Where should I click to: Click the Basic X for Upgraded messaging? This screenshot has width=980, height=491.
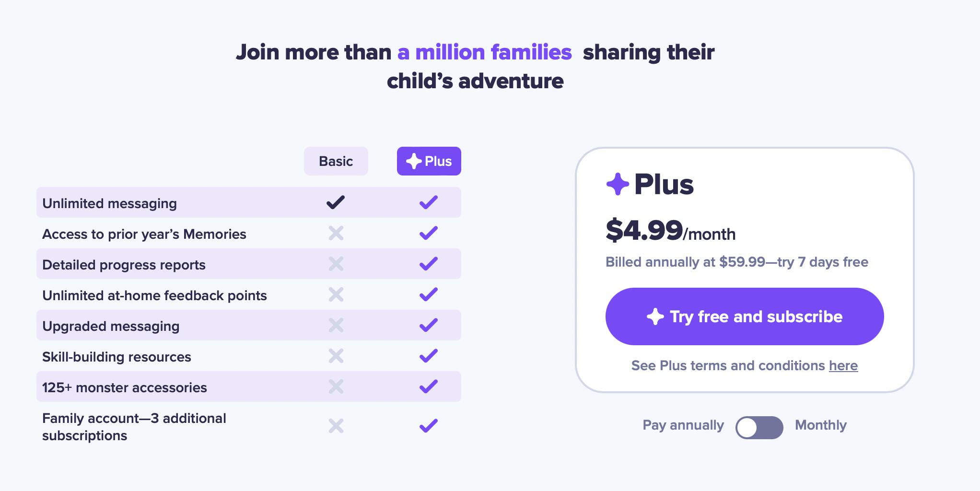[336, 326]
